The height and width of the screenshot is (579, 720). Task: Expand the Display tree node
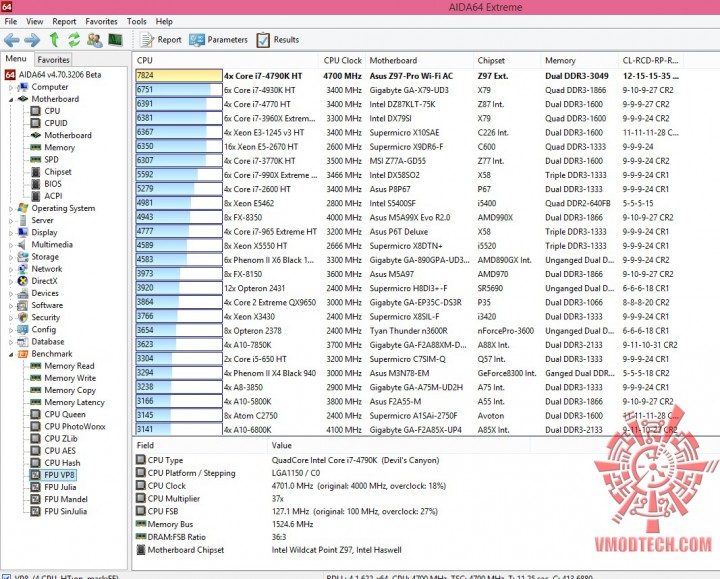11,233
